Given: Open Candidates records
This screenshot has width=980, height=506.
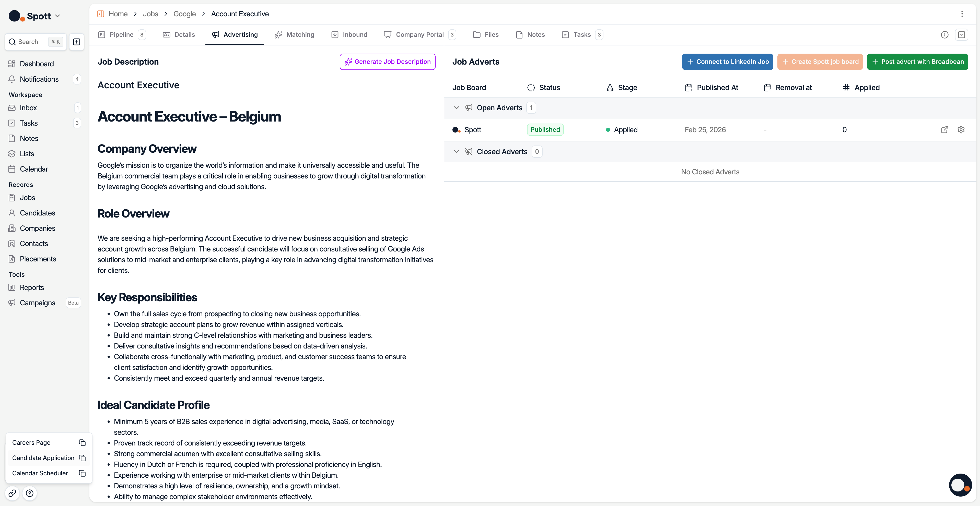Looking at the screenshot, I should 37,213.
